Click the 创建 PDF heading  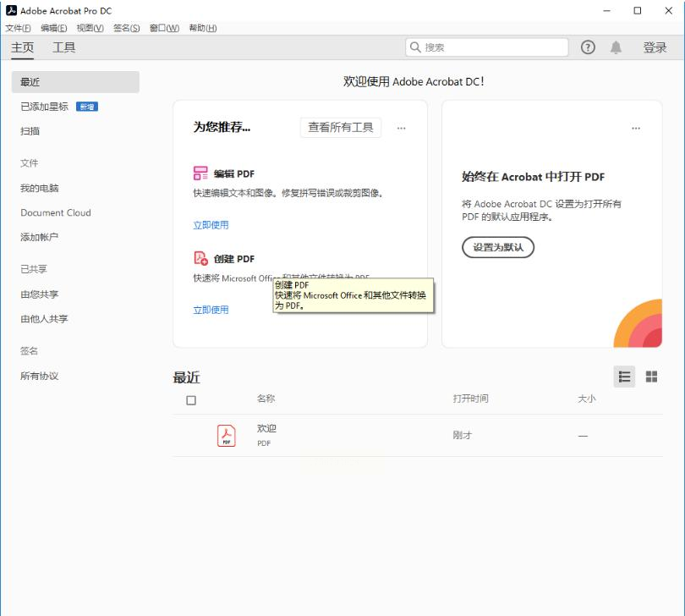coord(234,259)
